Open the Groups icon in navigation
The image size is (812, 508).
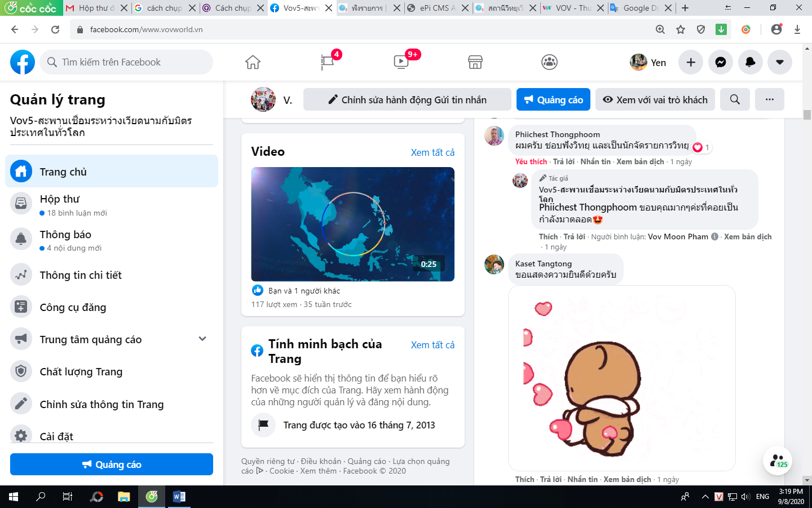549,62
